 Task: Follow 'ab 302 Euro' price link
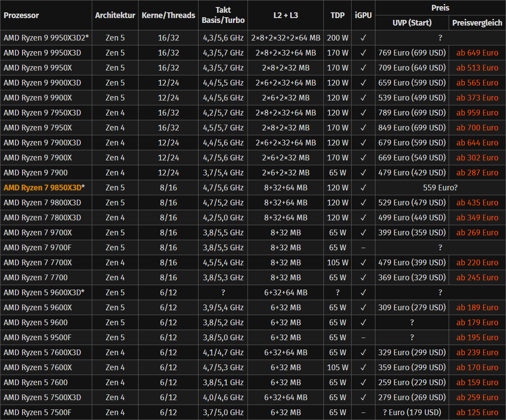477,158
